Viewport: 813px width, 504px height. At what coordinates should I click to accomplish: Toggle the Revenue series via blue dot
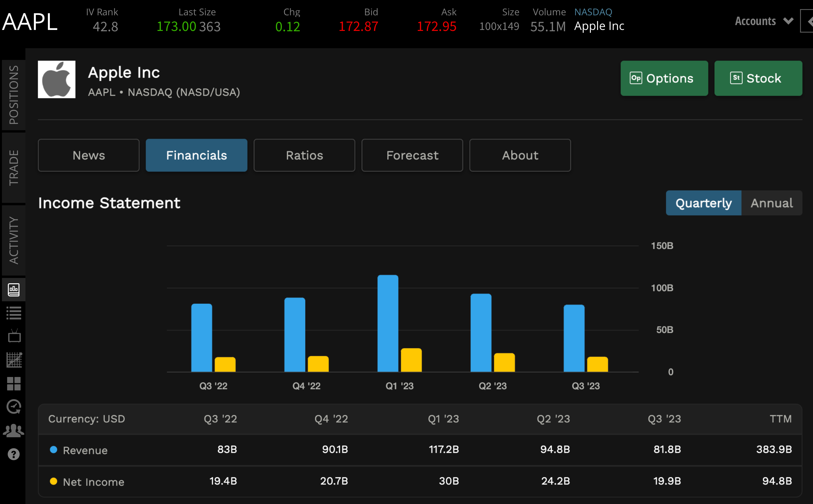click(x=53, y=449)
